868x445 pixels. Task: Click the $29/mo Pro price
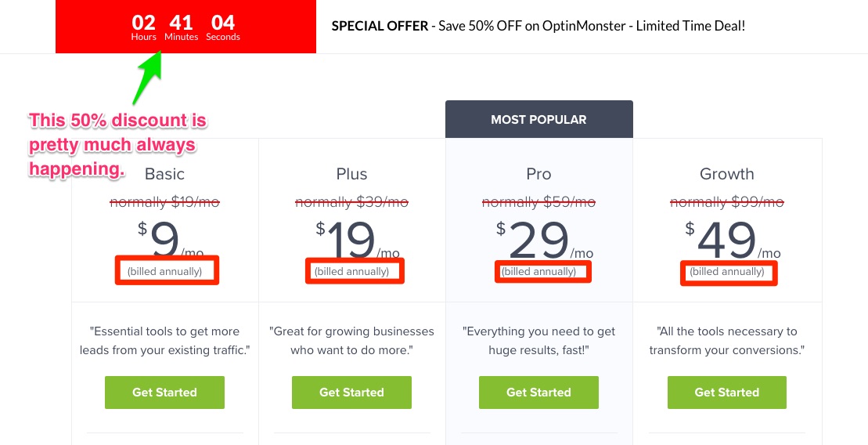[x=545, y=240]
